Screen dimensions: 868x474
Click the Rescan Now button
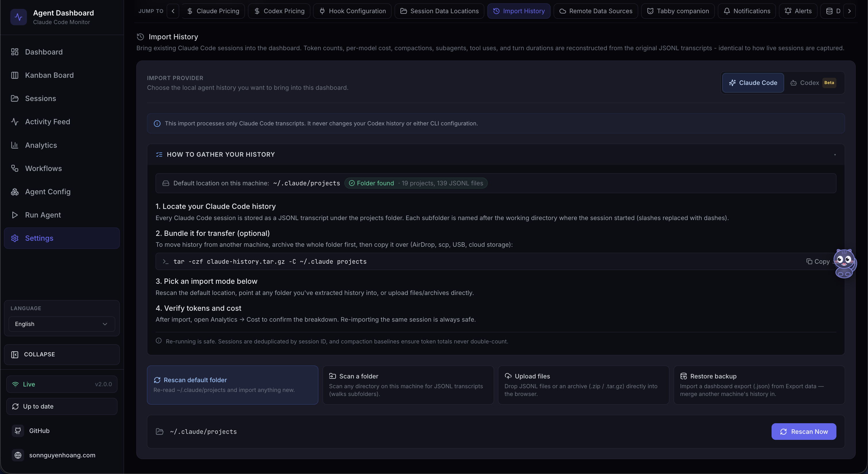(x=804, y=432)
